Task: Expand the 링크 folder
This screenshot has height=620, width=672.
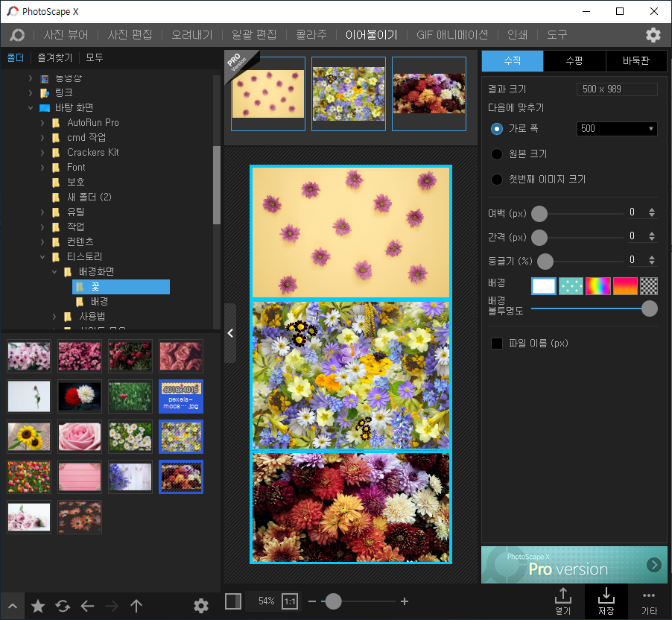Action: [x=30, y=92]
